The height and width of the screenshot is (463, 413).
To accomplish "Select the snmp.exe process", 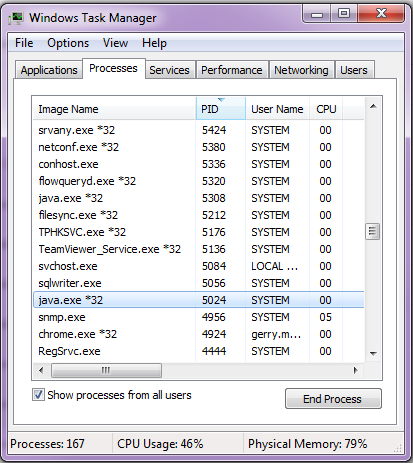I will coord(198,317).
